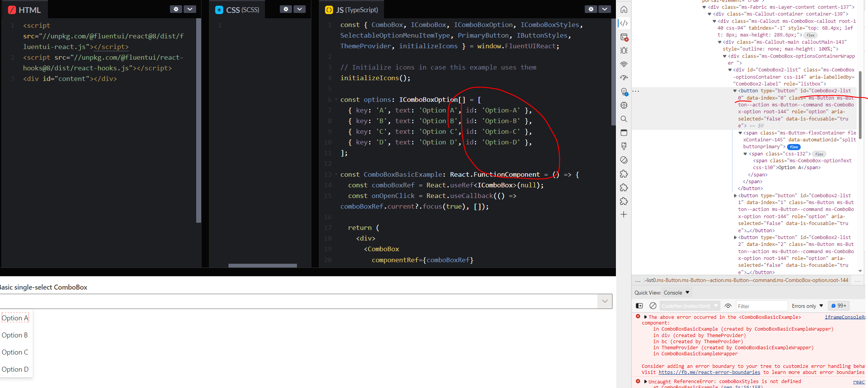Open the ComboBox caret-down button

605,301
